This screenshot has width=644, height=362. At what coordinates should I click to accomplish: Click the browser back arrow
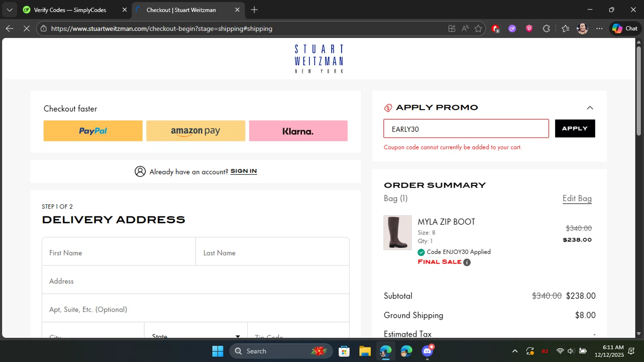(9, 29)
